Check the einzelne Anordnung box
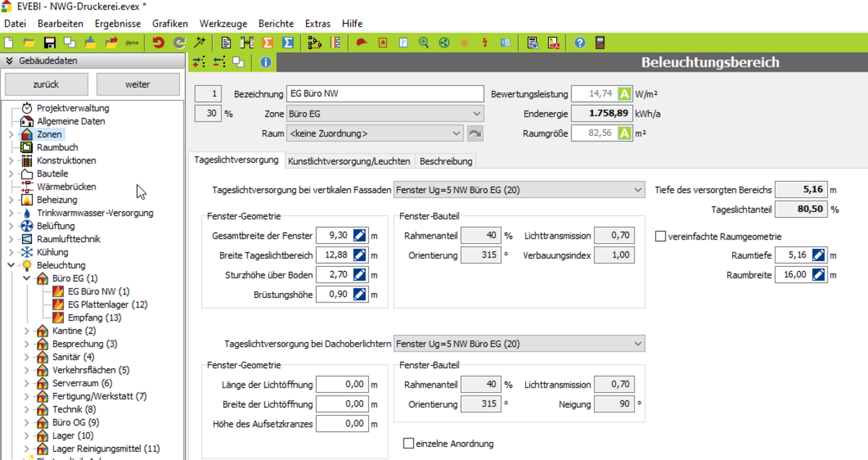The image size is (868, 460). [x=409, y=443]
